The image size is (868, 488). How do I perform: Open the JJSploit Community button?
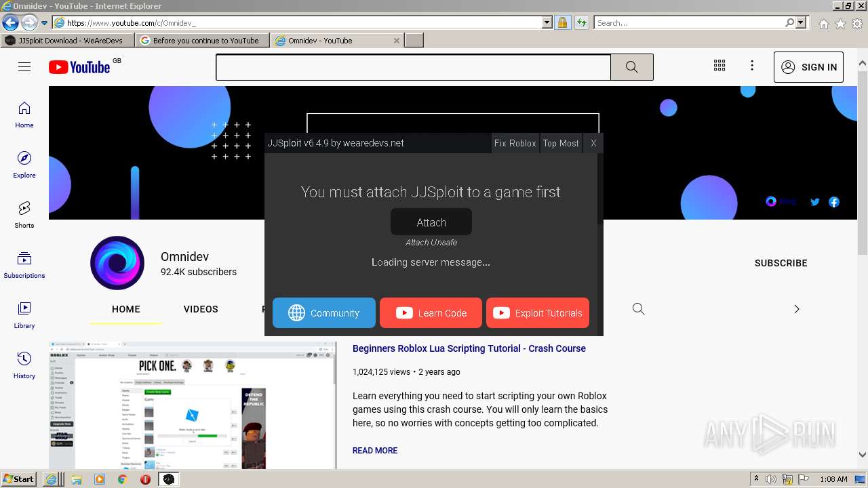click(324, 313)
